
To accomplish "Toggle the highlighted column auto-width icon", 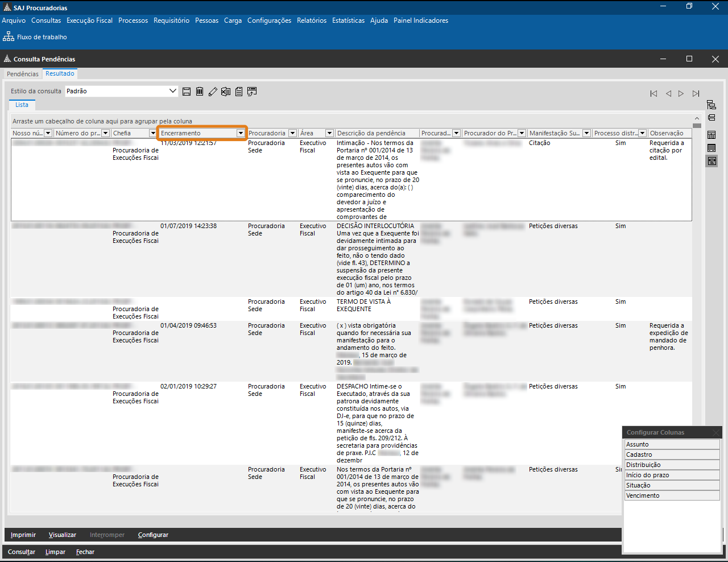I will coord(712,161).
